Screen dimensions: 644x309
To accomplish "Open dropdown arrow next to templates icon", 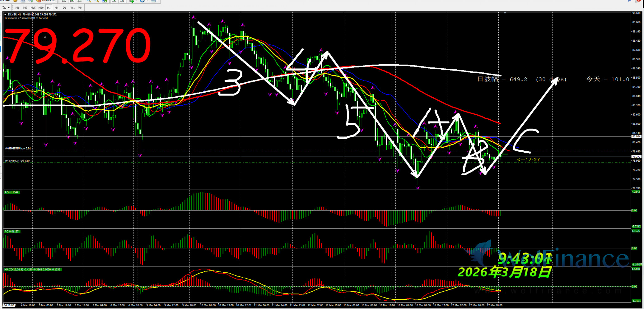I will [158, 1].
